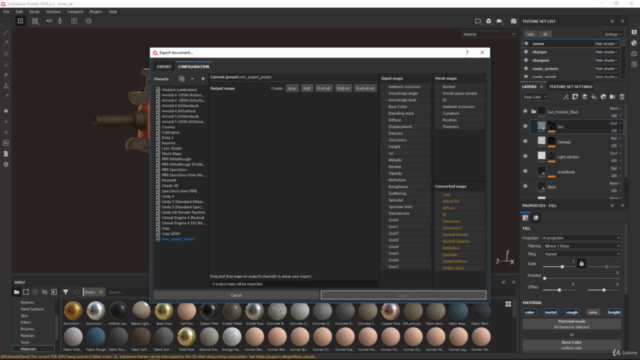Toggle perspective grid view icon in top toolbar

click(20, 21)
